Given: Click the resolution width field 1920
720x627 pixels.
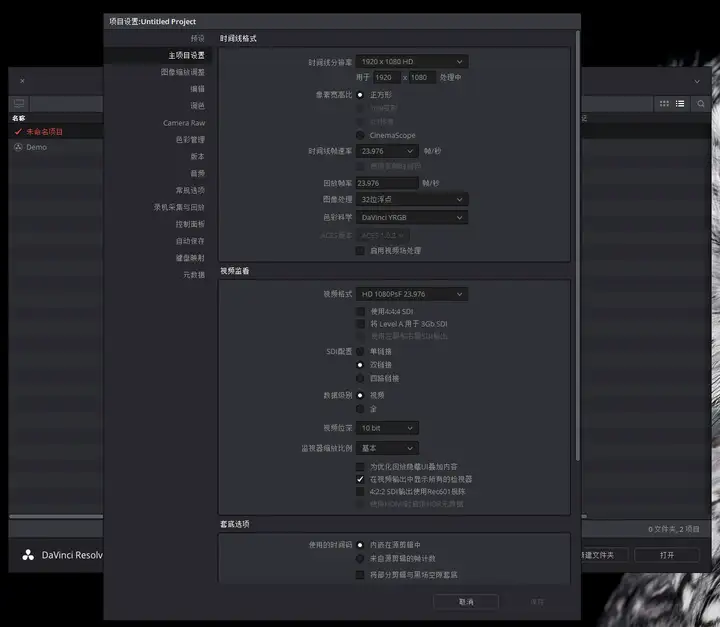Looking at the screenshot, I should 387,77.
